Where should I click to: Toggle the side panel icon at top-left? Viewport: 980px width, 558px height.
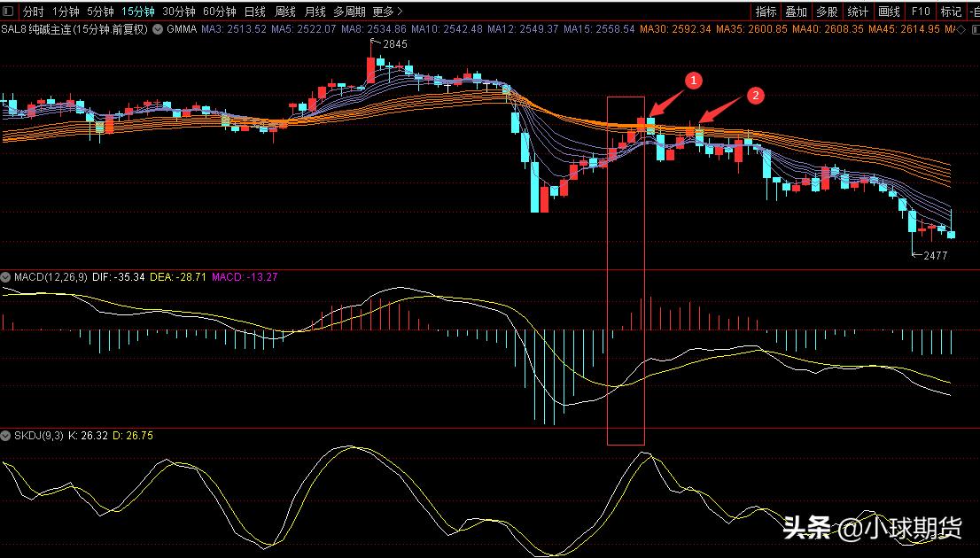point(8,12)
